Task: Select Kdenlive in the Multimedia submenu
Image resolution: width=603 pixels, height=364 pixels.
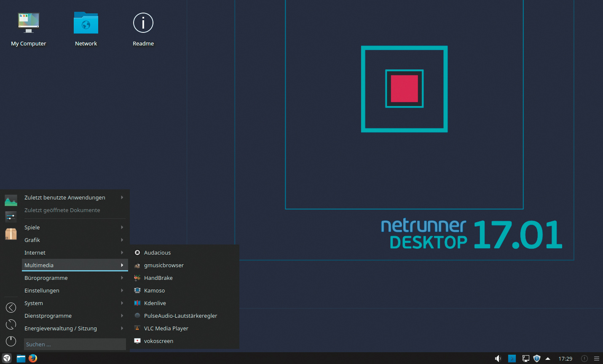Action: [155, 303]
